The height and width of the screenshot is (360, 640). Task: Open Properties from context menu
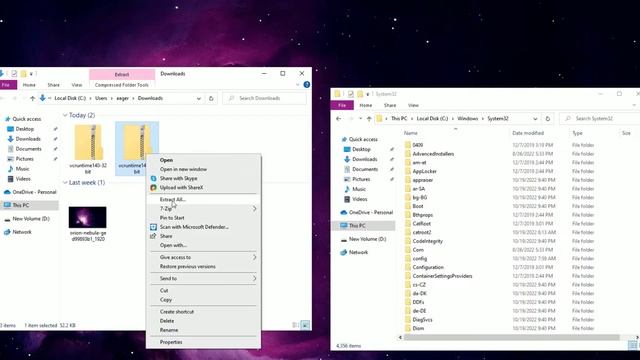click(x=171, y=342)
